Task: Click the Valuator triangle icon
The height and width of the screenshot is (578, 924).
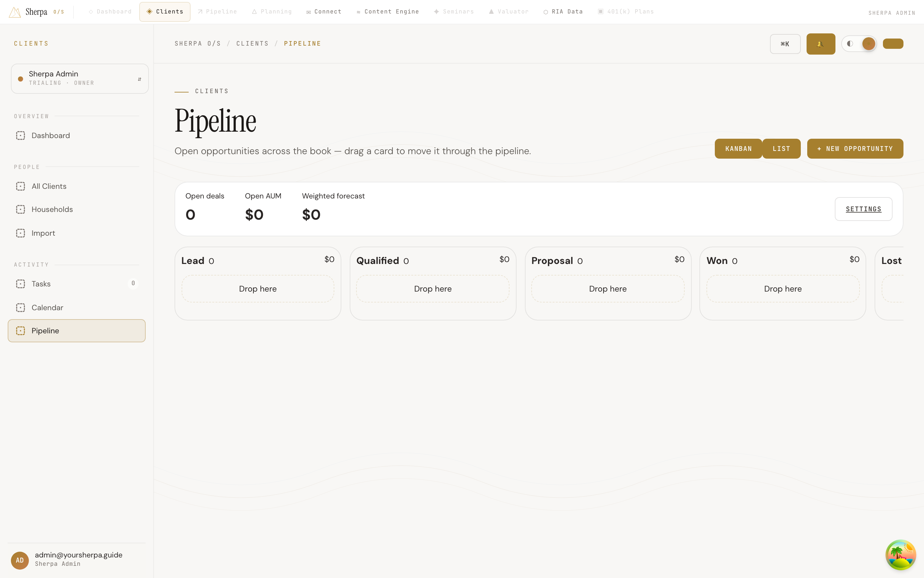Action: (492, 12)
